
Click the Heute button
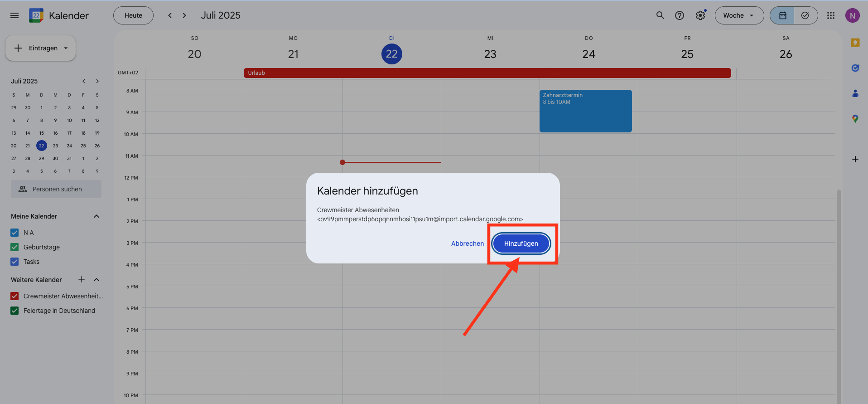pos(133,15)
